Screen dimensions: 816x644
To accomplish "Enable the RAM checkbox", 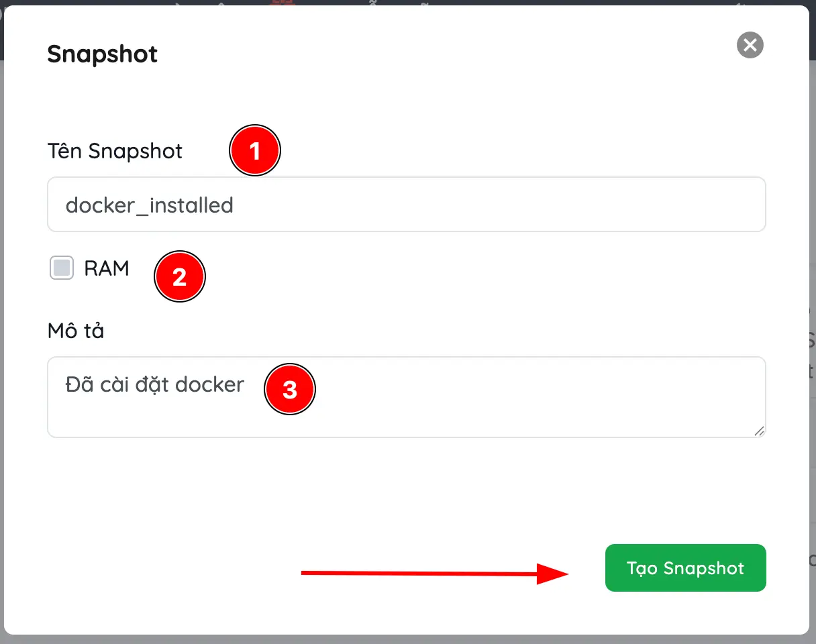I will pyautogui.click(x=62, y=268).
